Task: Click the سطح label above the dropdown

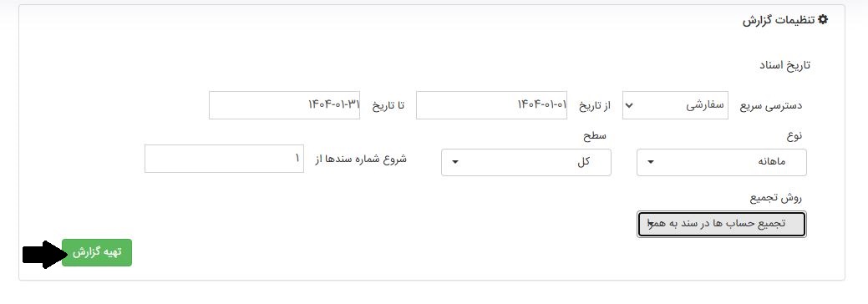Action: [594, 135]
